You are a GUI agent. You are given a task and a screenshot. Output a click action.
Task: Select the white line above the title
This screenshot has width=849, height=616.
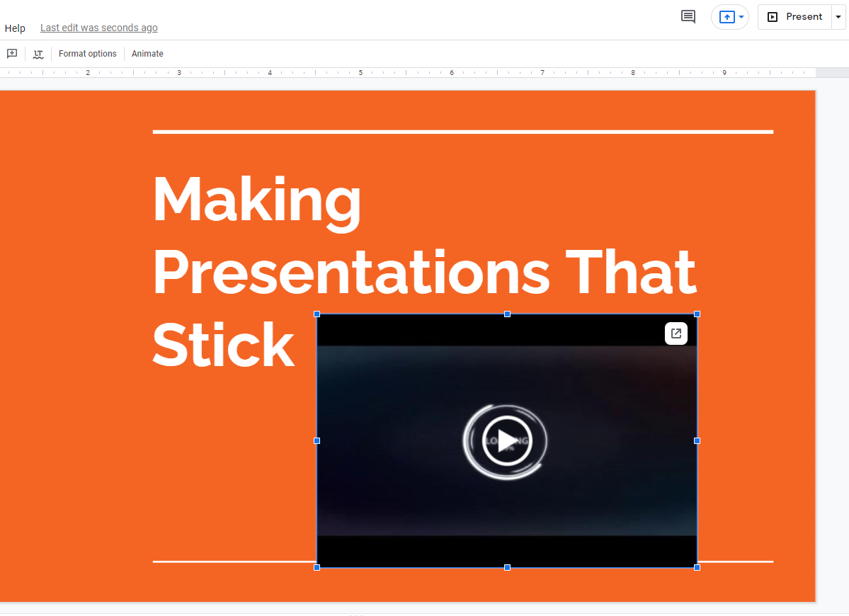(x=462, y=132)
